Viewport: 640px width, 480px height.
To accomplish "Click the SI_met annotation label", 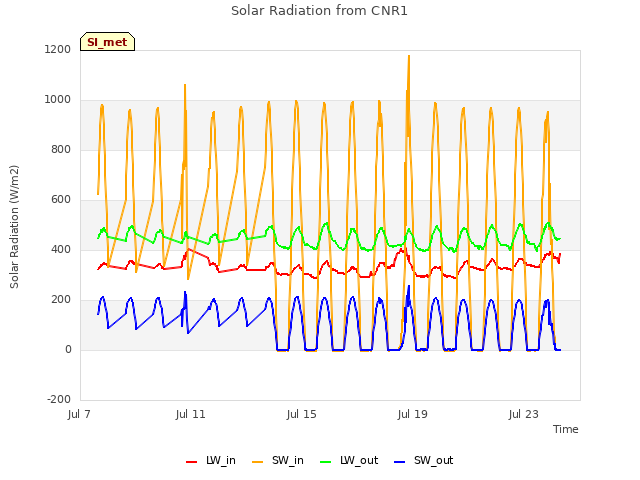I will pos(107,42).
